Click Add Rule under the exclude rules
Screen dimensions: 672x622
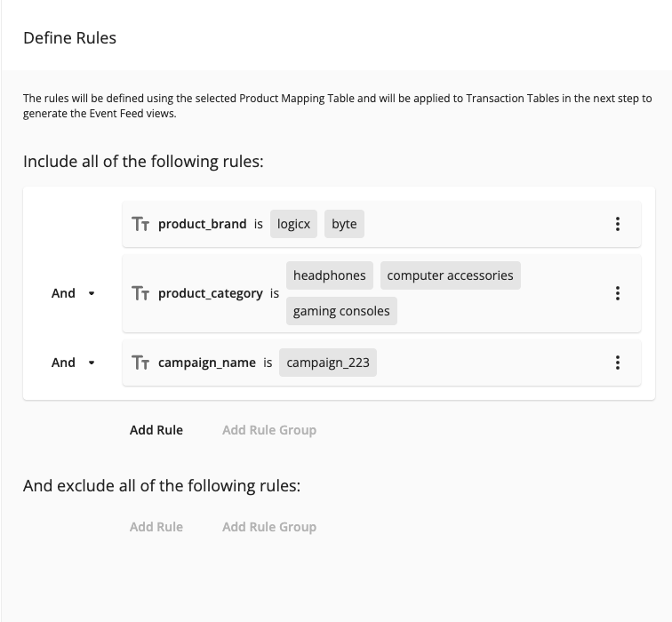coord(156,527)
